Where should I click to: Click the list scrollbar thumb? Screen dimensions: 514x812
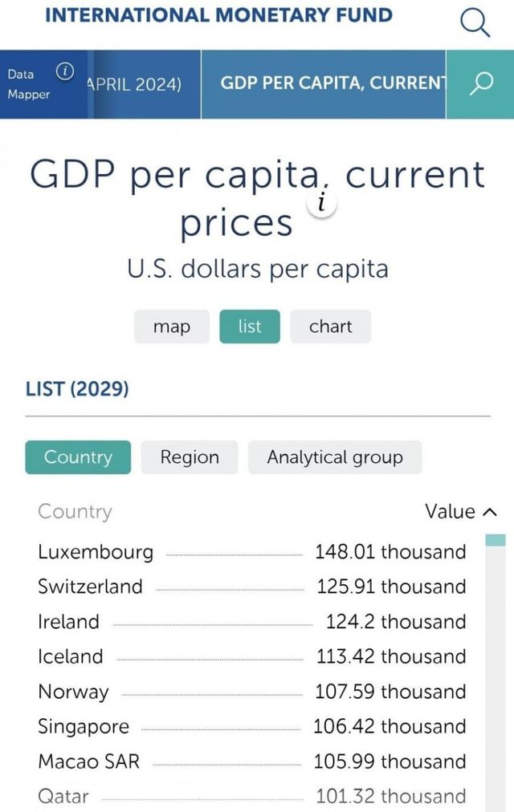496,540
